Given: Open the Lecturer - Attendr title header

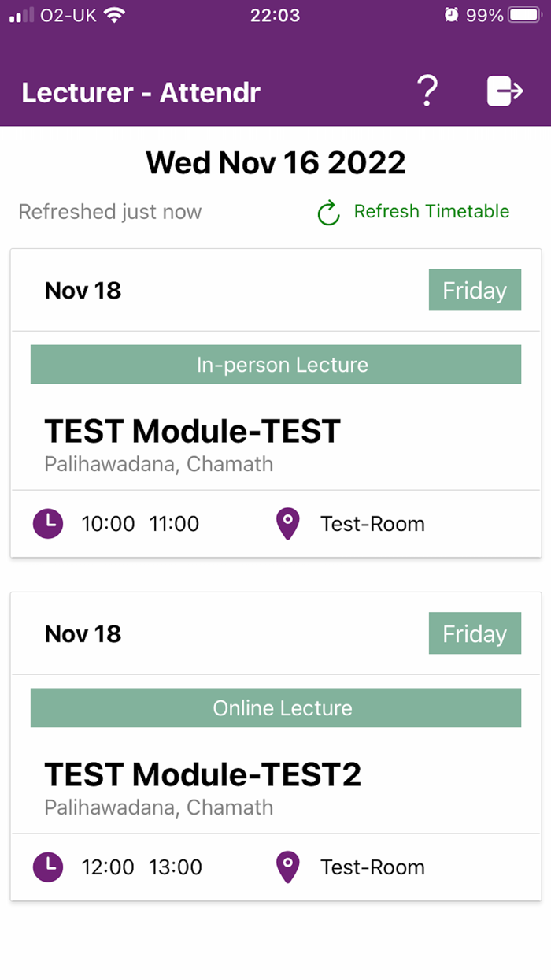Looking at the screenshot, I should [x=141, y=92].
